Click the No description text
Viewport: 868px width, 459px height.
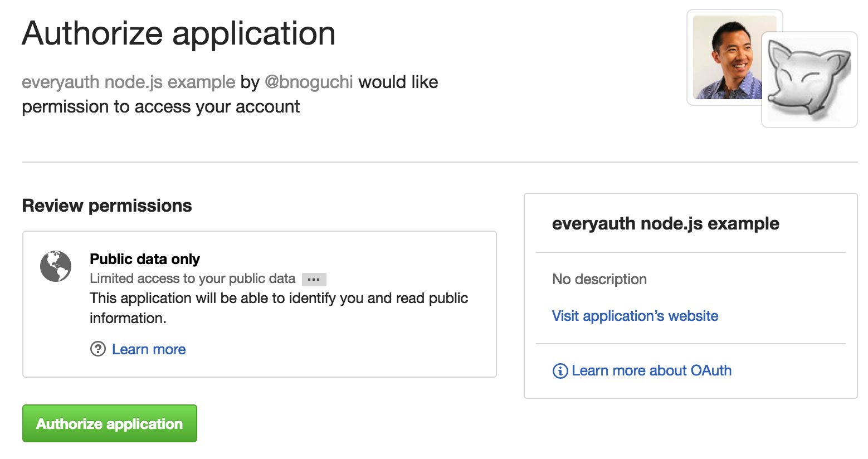[599, 279]
